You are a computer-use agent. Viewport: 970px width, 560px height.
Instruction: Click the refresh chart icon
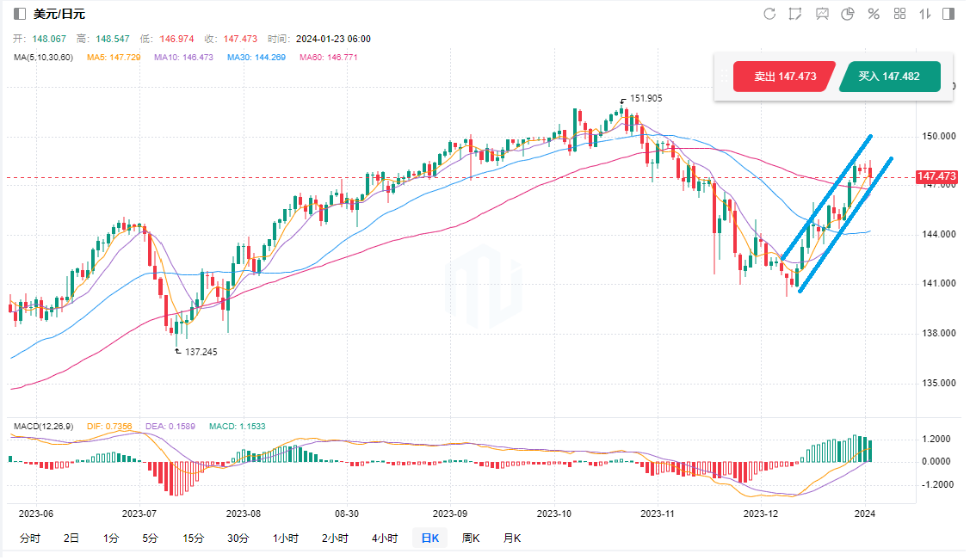click(769, 14)
